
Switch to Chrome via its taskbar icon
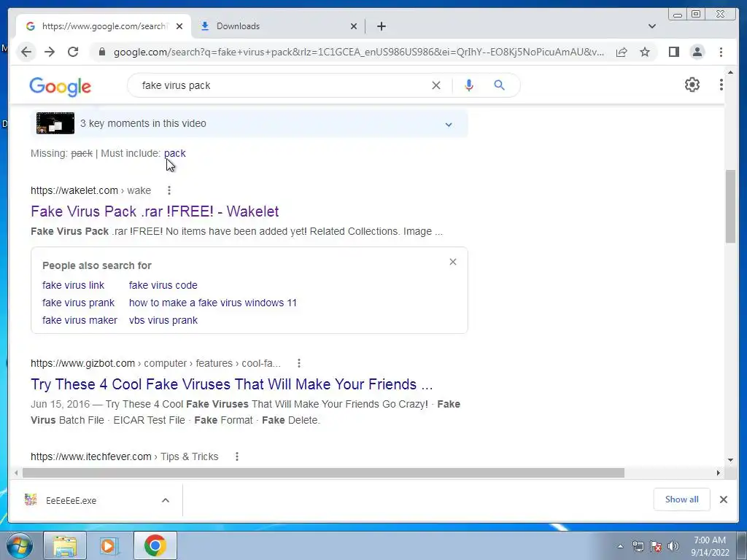155,545
